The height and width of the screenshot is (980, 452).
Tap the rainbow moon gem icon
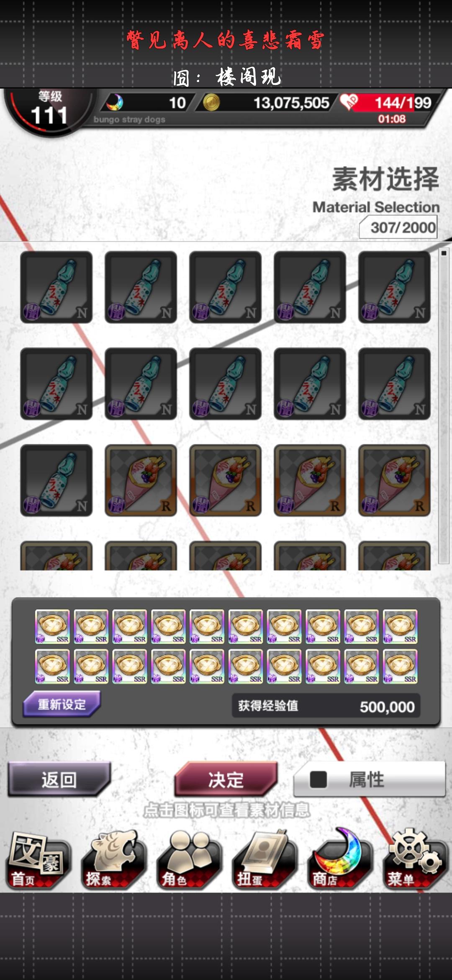[115, 103]
